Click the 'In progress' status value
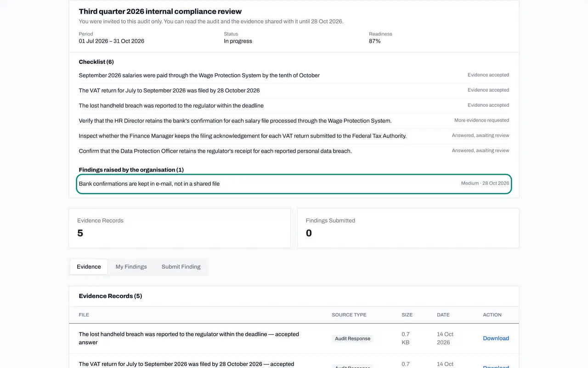 pyautogui.click(x=238, y=41)
